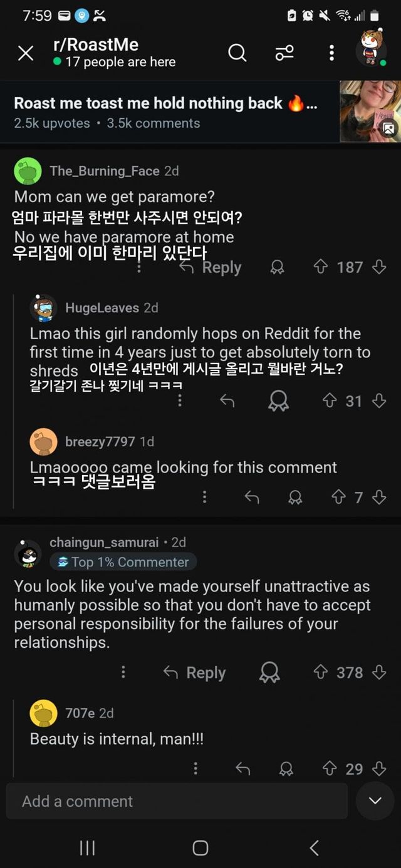The image size is (401, 868).
Task: Open the search icon in header
Action: (x=237, y=53)
